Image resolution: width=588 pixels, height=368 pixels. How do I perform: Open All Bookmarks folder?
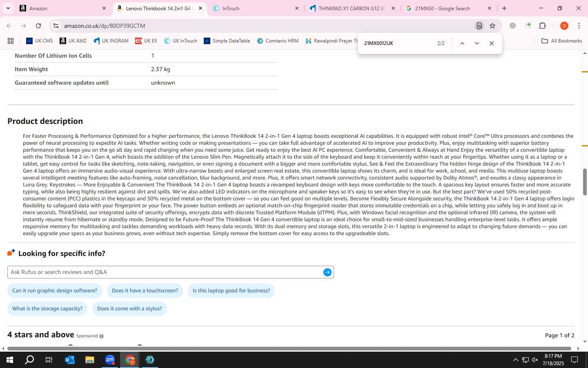(x=561, y=41)
